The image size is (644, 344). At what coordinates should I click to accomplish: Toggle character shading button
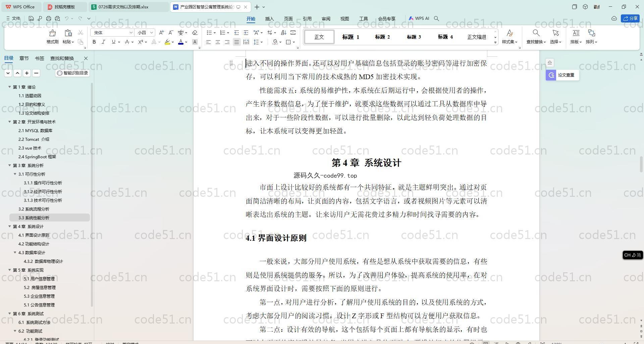195,42
